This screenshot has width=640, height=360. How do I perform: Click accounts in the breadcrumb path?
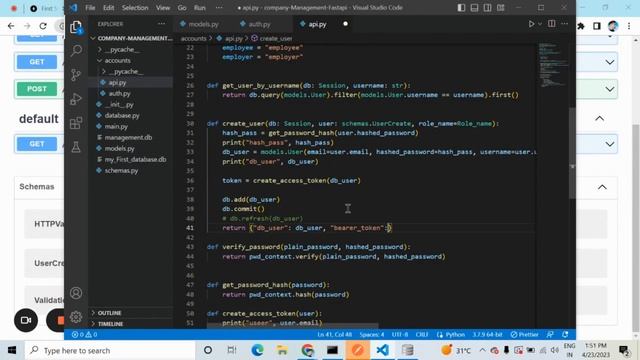point(193,38)
